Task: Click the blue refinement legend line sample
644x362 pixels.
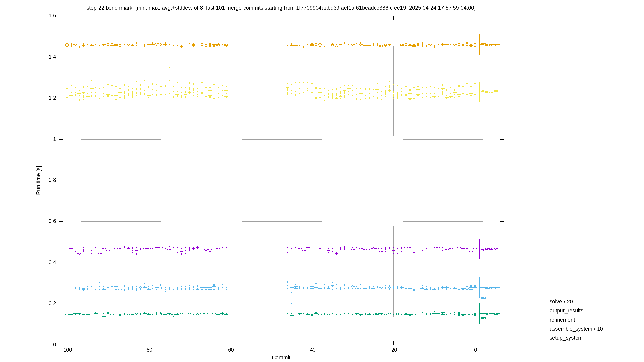Action: pyautogui.click(x=630, y=320)
